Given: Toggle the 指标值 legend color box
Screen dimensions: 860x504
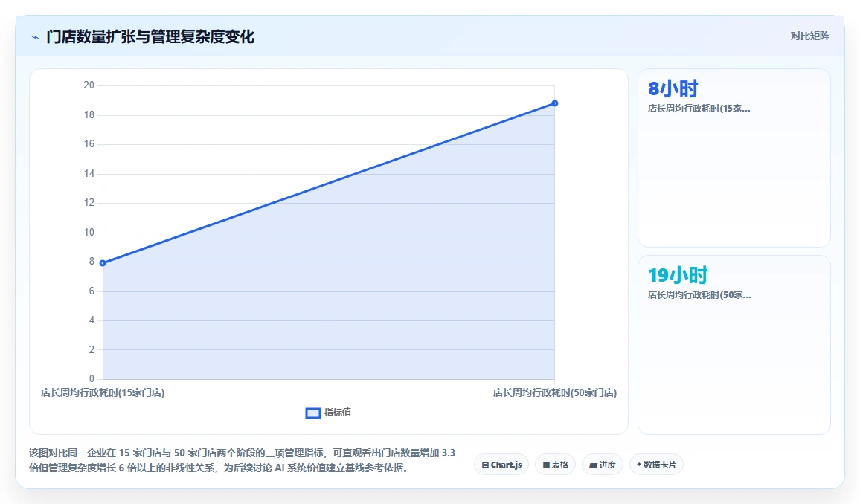Looking at the screenshot, I should 312,413.
